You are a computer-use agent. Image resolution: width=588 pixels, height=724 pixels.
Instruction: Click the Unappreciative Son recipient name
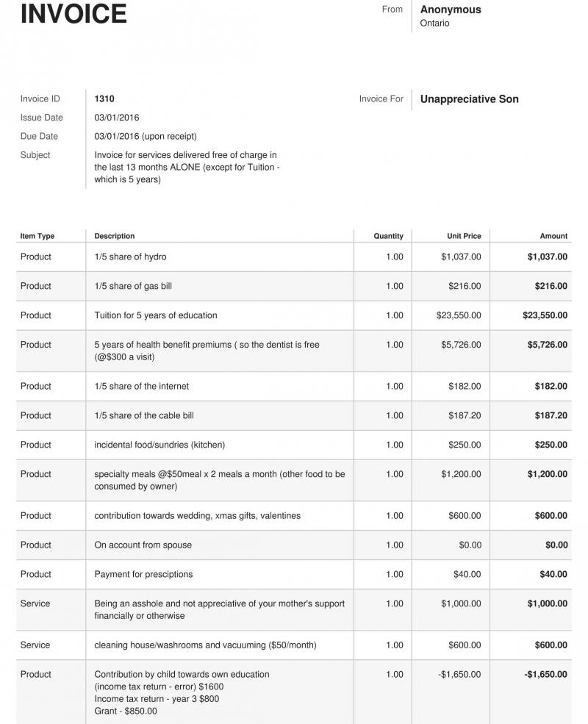469,99
